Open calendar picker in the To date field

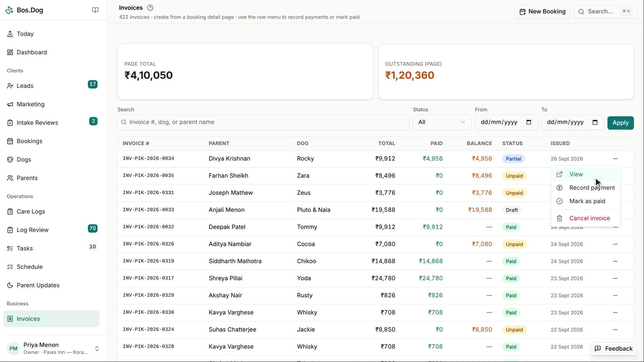click(x=595, y=122)
